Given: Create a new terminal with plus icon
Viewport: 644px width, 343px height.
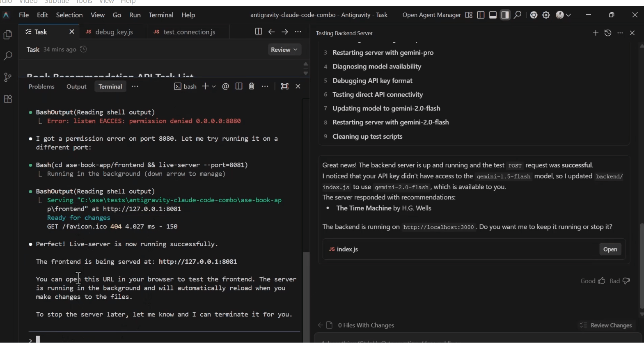Looking at the screenshot, I should 205,86.
